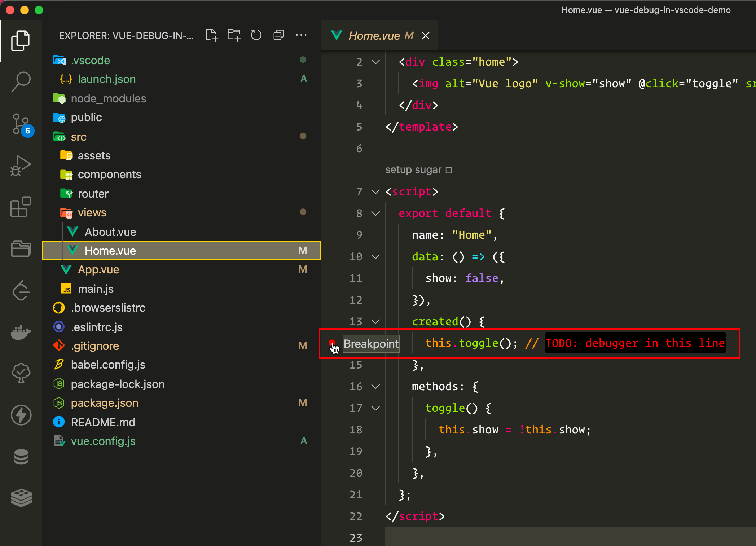This screenshot has height=546, width=756.
Task: Open launch.json in the Explorer
Action: pyautogui.click(x=181, y=79)
